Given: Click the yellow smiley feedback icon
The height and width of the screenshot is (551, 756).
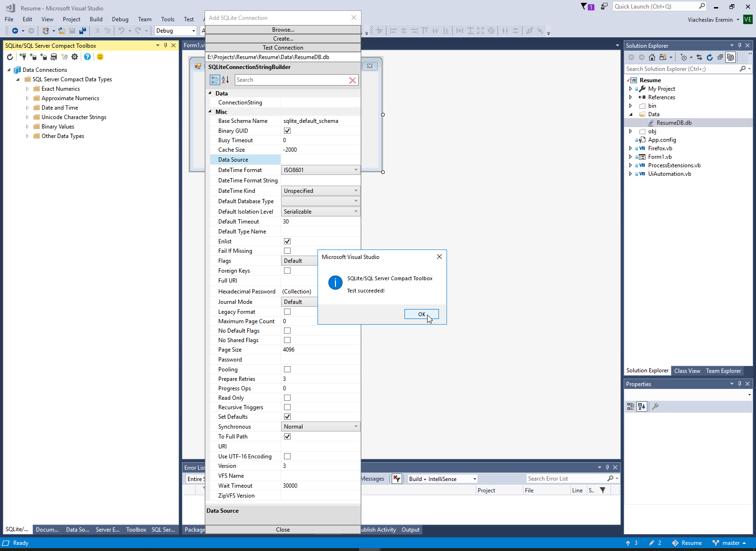Looking at the screenshot, I should [x=100, y=57].
